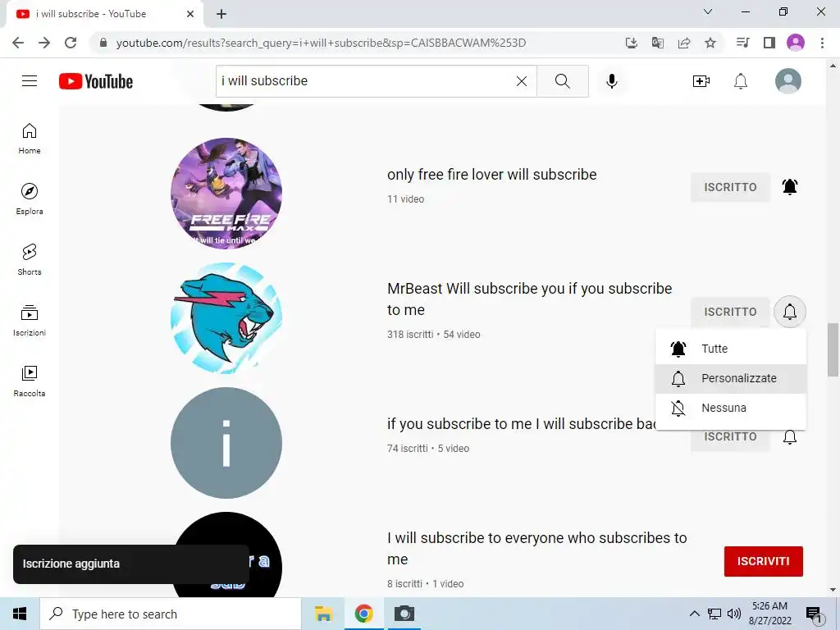Click the translate page icon
840x630 pixels.
tap(658, 43)
